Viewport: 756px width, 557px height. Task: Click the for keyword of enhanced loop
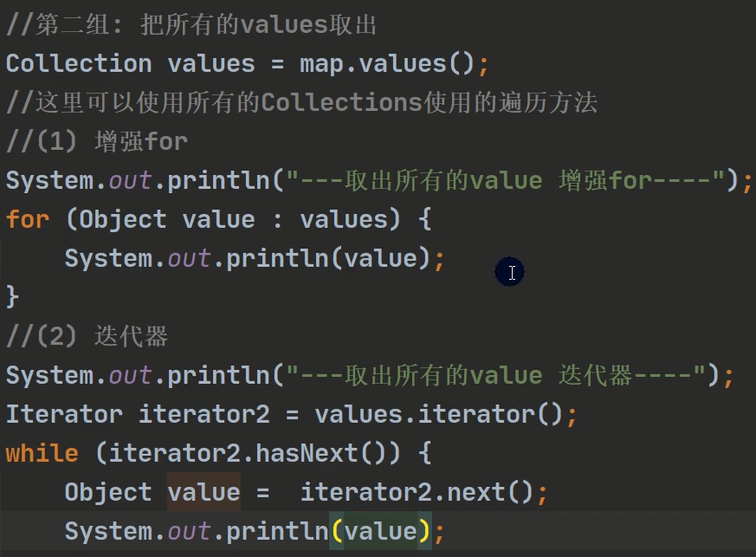(28, 219)
